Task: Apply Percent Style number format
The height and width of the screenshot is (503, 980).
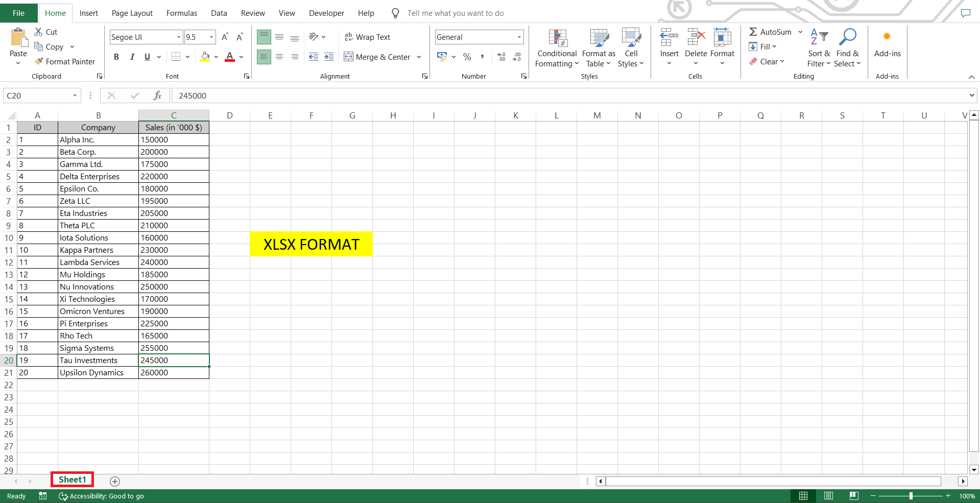Action: tap(467, 57)
